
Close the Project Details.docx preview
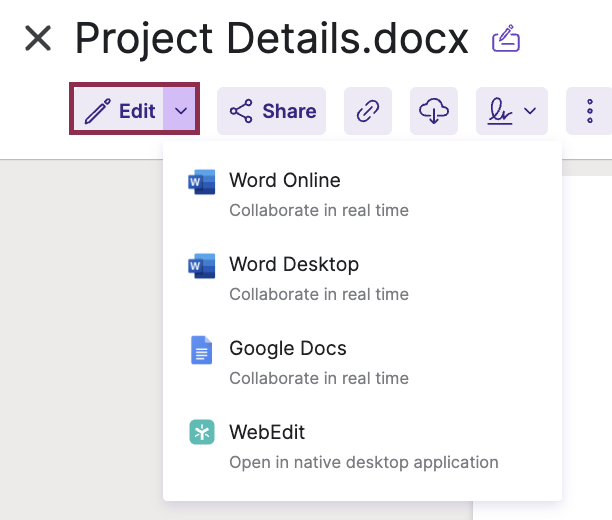pos(38,38)
